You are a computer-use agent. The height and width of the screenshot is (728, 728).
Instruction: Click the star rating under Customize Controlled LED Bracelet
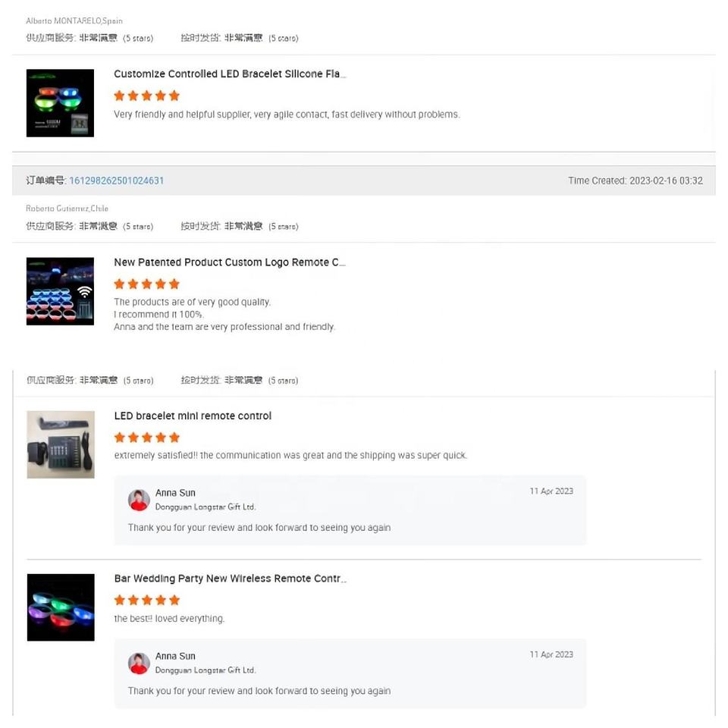[146, 96]
